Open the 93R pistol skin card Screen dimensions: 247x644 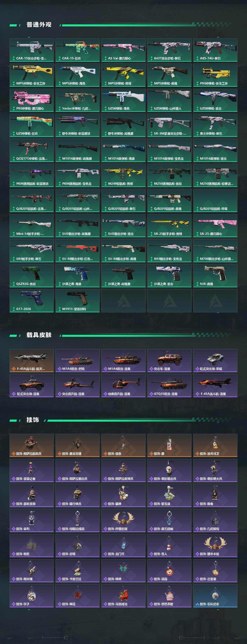[x=215, y=276]
